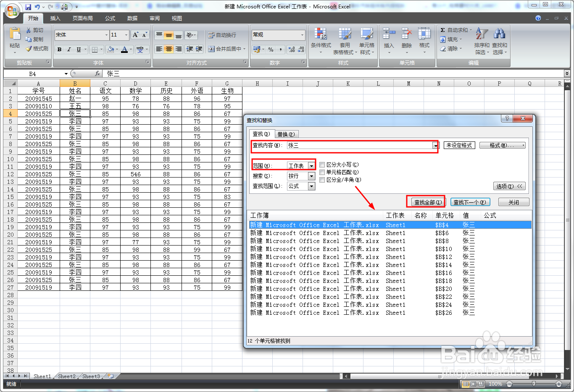Click the Decrease Indent icon
This screenshot has width=574, height=392.
pyautogui.click(x=190, y=49)
